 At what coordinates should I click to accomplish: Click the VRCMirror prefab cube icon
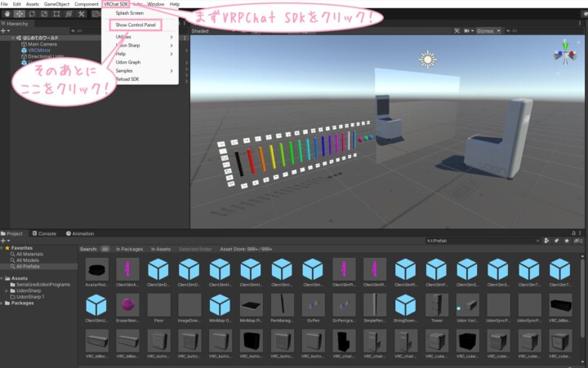(x=24, y=51)
